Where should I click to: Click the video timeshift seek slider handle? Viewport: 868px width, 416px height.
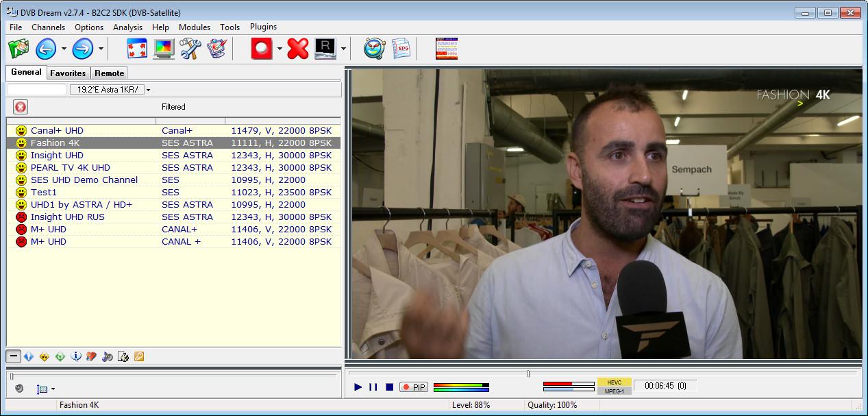528,374
